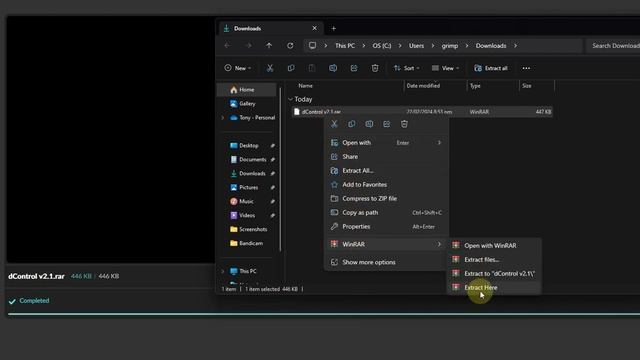Click the Extract all toolbar button
Viewport: 640px width, 360px height.
[x=491, y=68]
